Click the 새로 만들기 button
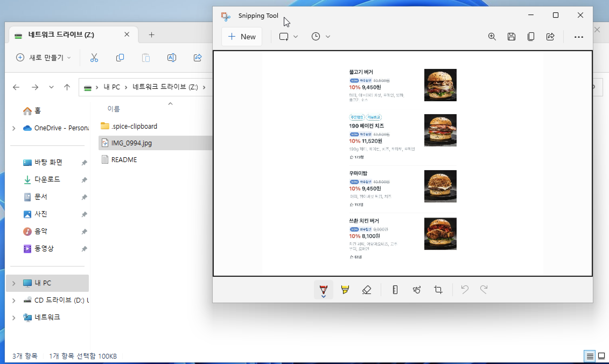The height and width of the screenshot is (364, 609). tap(43, 58)
